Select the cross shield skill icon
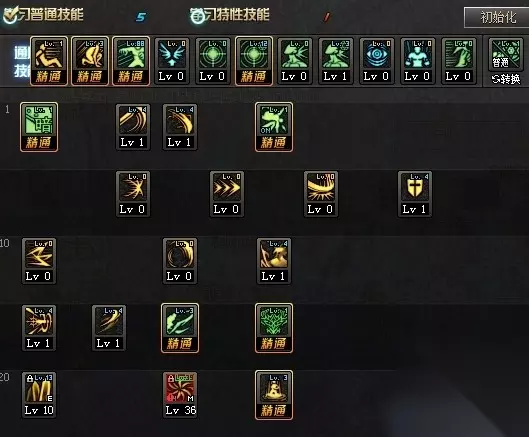Viewport: 529px width, 437px height. (x=415, y=194)
